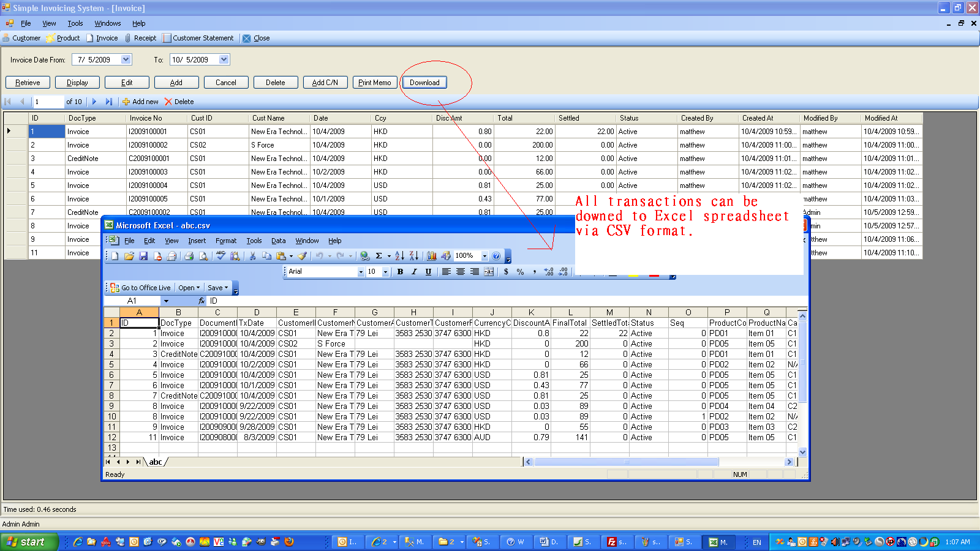Open the Format menu in Excel
Screen dimensions: 980x551
coord(226,241)
